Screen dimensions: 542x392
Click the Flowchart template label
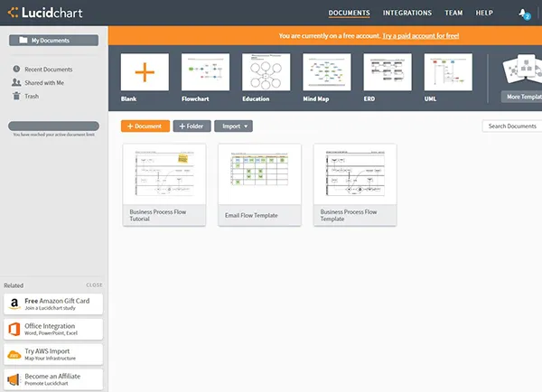195,98
